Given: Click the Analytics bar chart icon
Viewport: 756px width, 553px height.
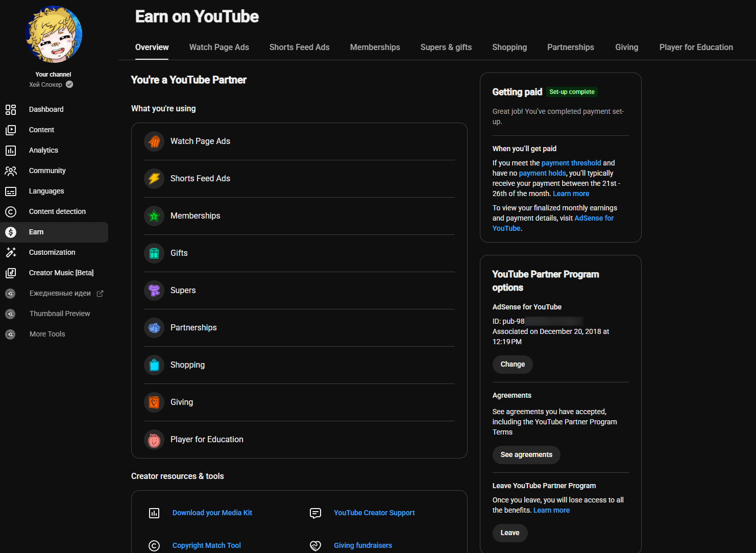Looking at the screenshot, I should pyautogui.click(x=11, y=151).
